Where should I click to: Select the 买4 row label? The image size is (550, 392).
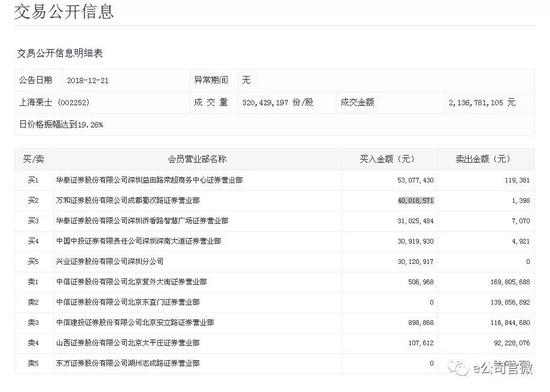coord(33,241)
